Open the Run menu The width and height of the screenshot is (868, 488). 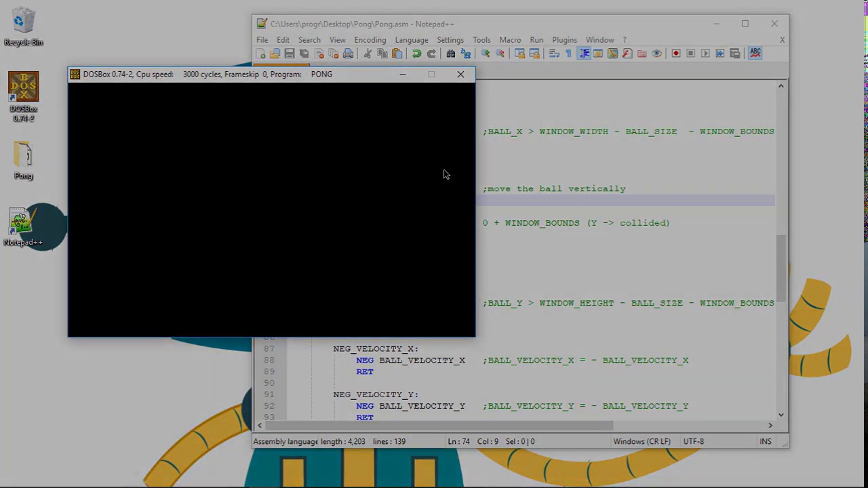[536, 40]
